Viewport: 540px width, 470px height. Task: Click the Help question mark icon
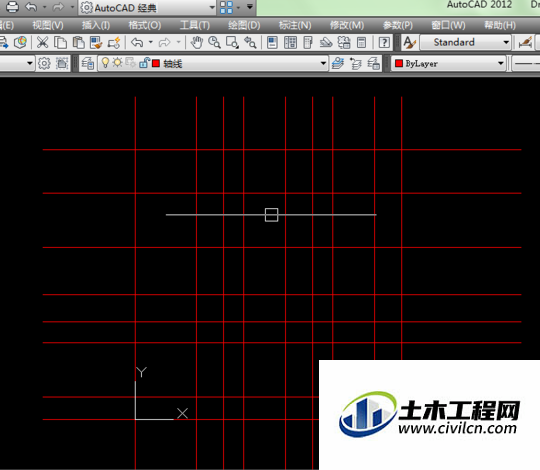(384, 43)
